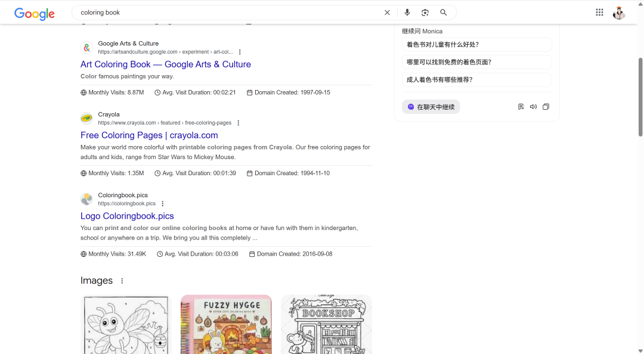Open the Google apps grid
This screenshot has width=644, height=354.
(x=599, y=13)
